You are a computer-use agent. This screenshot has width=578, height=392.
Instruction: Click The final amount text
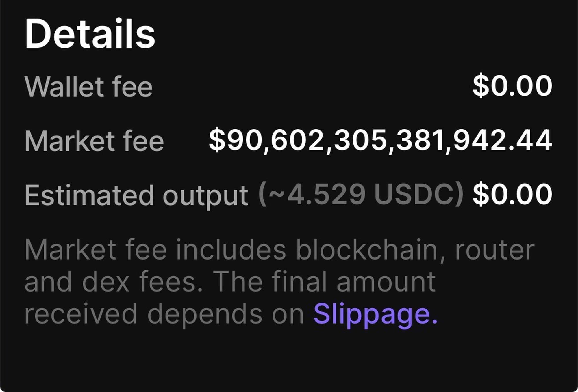pos(324,282)
